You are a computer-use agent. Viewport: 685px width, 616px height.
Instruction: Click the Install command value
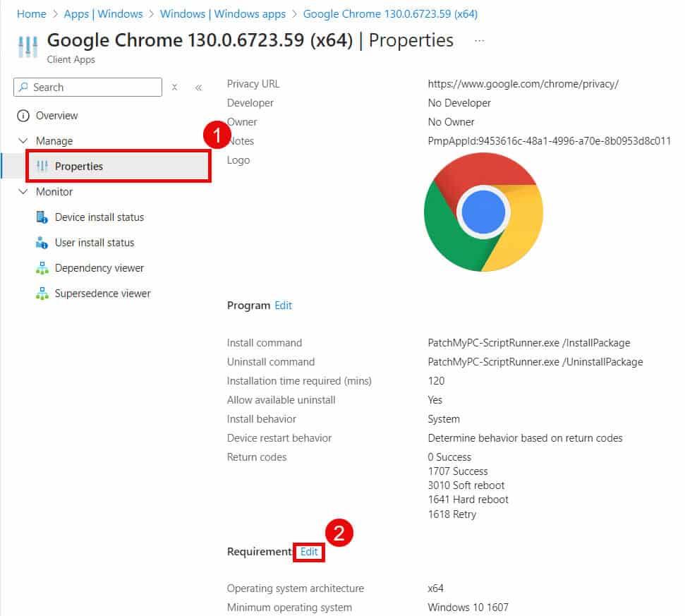(528, 343)
